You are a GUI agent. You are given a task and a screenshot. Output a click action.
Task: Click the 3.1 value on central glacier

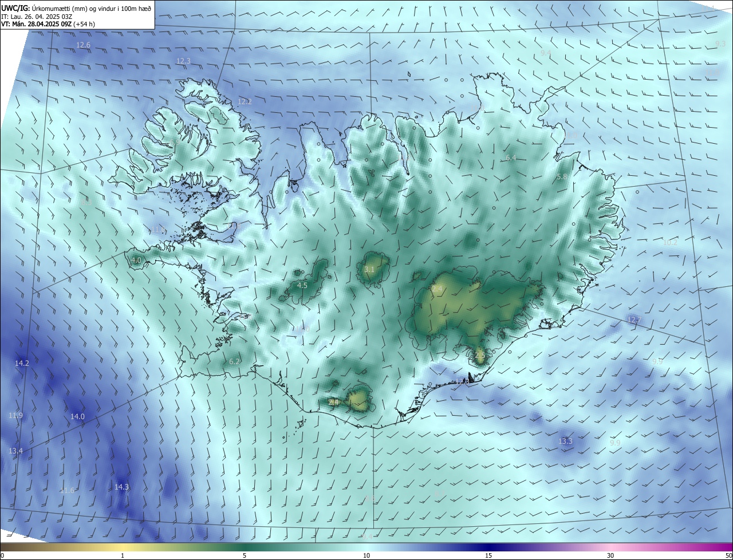(369, 269)
